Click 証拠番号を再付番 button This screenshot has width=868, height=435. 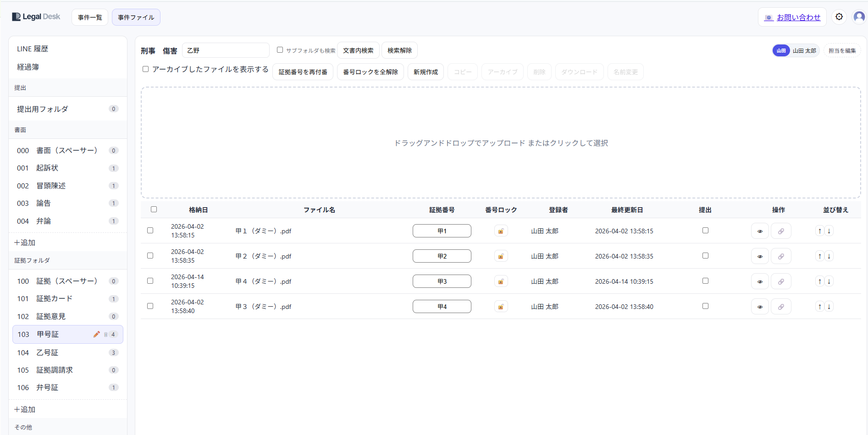(303, 72)
